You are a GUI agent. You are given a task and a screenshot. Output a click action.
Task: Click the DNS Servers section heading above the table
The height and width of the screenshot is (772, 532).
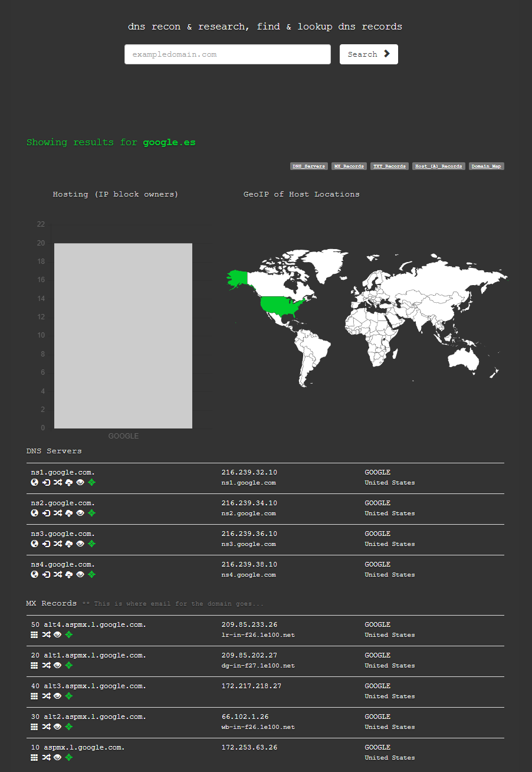point(54,451)
